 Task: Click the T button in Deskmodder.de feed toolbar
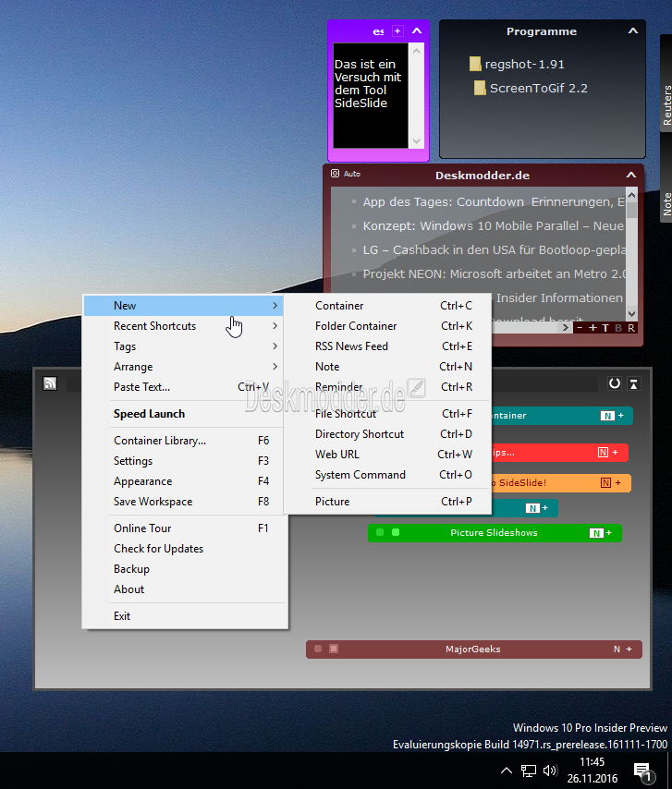(x=605, y=328)
